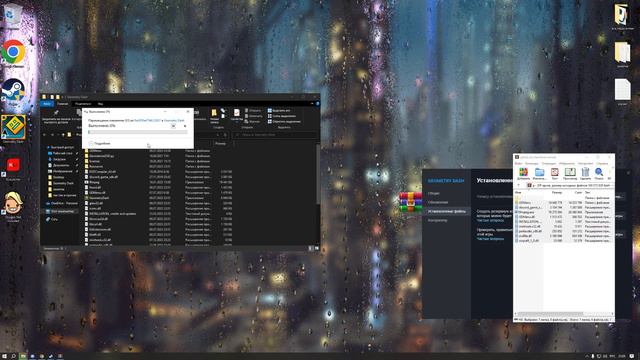Select the blank file icon on desktop

(x=622, y=91)
